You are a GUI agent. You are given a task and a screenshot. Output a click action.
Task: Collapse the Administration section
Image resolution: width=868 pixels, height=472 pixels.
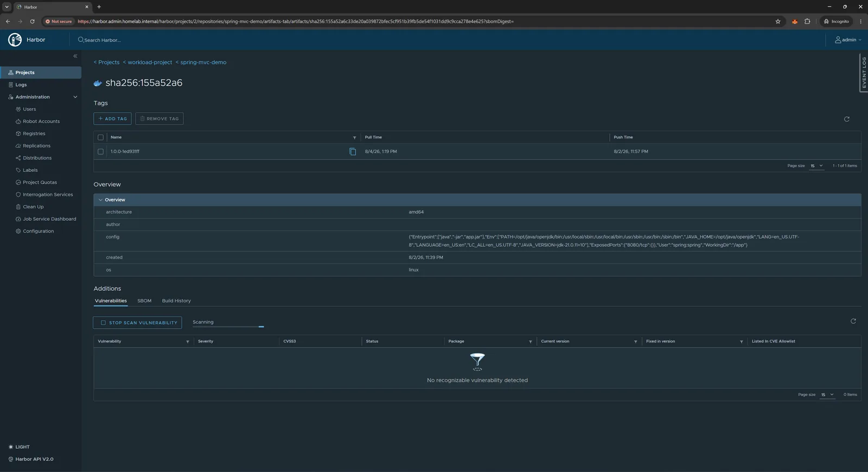point(75,97)
